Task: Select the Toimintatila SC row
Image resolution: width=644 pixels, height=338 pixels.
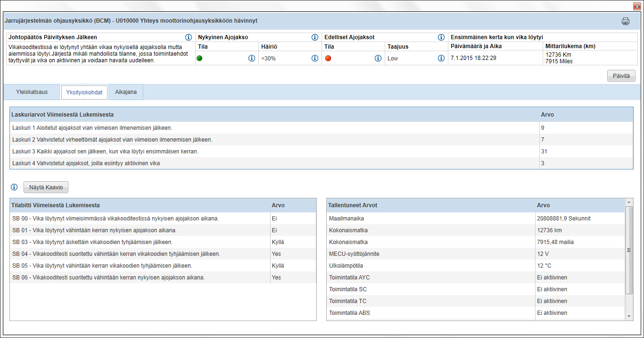Action: coord(476,289)
